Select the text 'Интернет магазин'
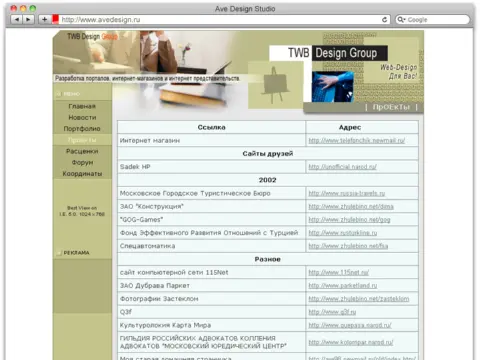Screen dimensions: 480x360 [150, 141]
